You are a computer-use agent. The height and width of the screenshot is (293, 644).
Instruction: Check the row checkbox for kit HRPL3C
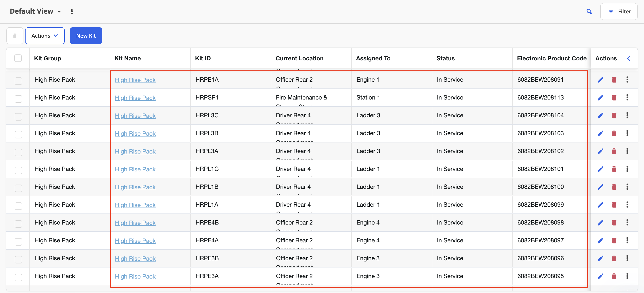18,117
